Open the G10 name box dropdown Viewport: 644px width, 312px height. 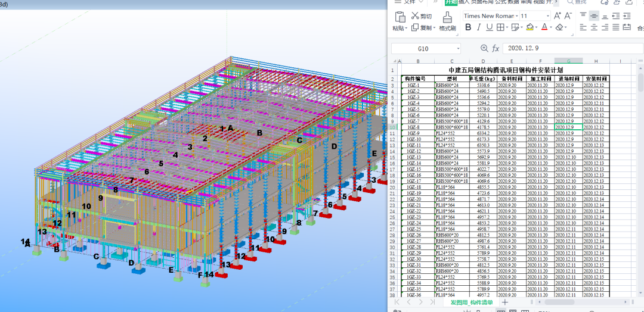pyautogui.click(x=457, y=48)
